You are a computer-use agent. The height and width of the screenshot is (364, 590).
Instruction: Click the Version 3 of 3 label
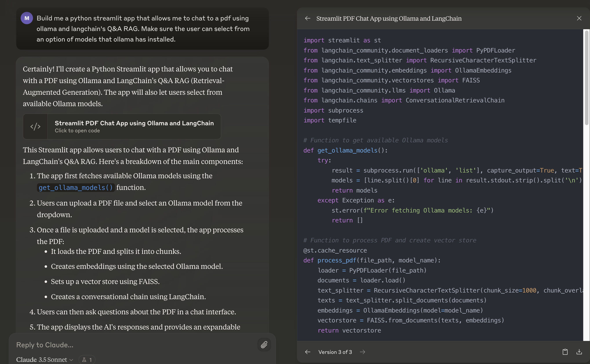point(335,352)
